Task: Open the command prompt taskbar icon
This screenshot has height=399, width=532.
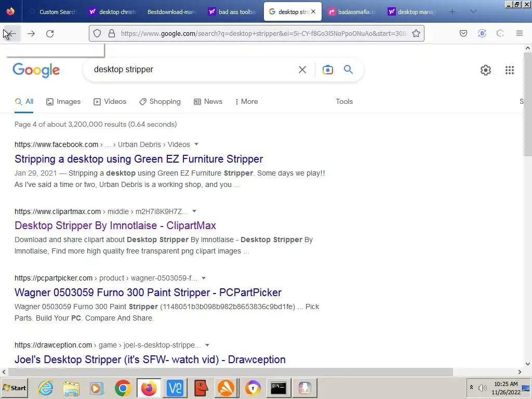Action: tap(278, 388)
